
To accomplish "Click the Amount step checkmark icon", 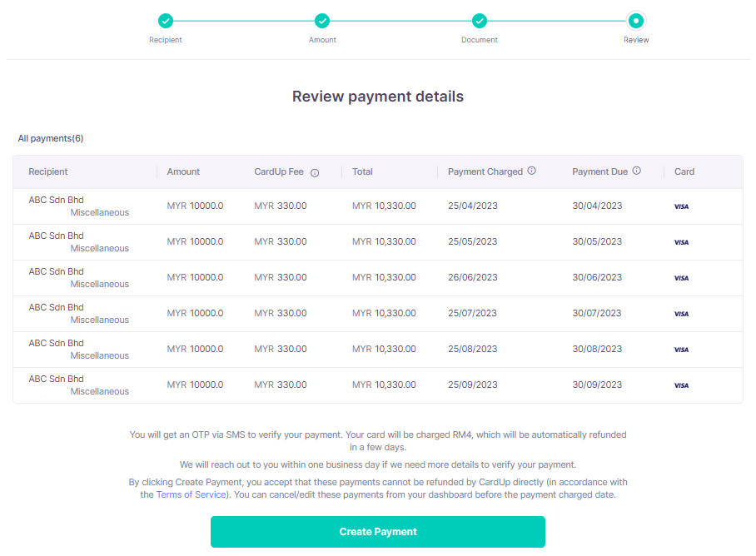I will click(322, 20).
